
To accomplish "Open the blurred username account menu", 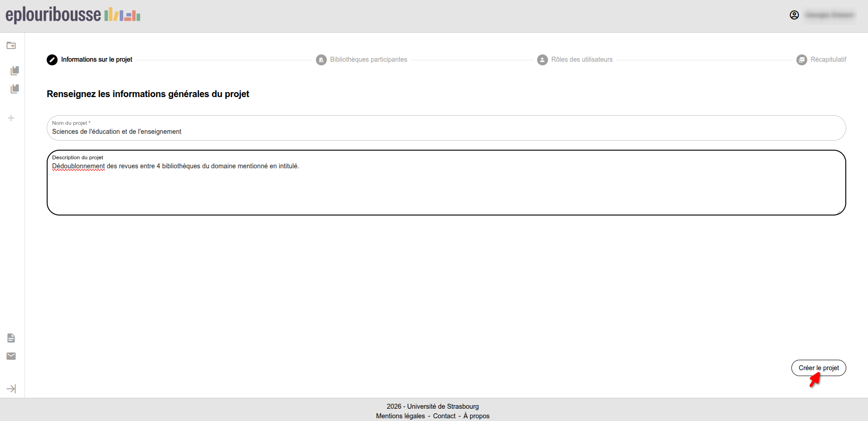I will 829,15.
